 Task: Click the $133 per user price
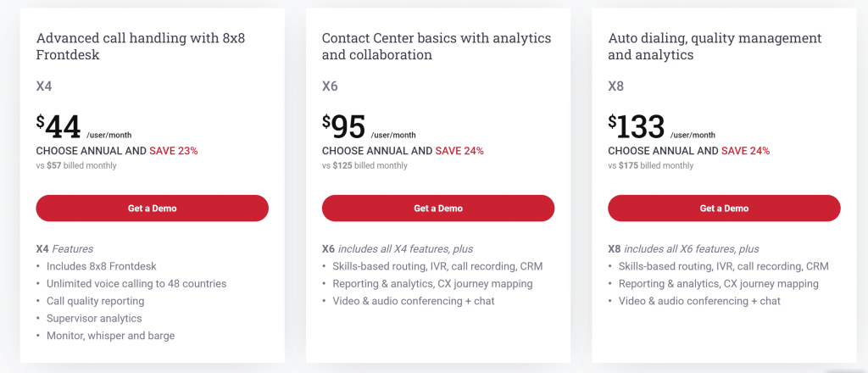637,127
